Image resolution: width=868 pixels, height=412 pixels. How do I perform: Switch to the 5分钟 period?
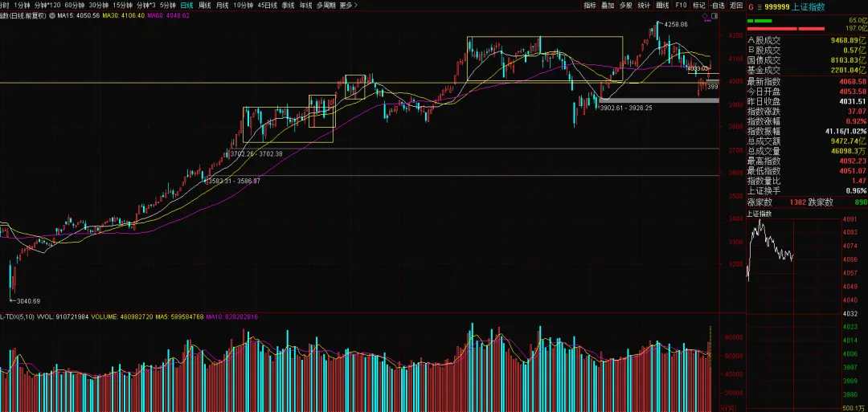(168, 5)
